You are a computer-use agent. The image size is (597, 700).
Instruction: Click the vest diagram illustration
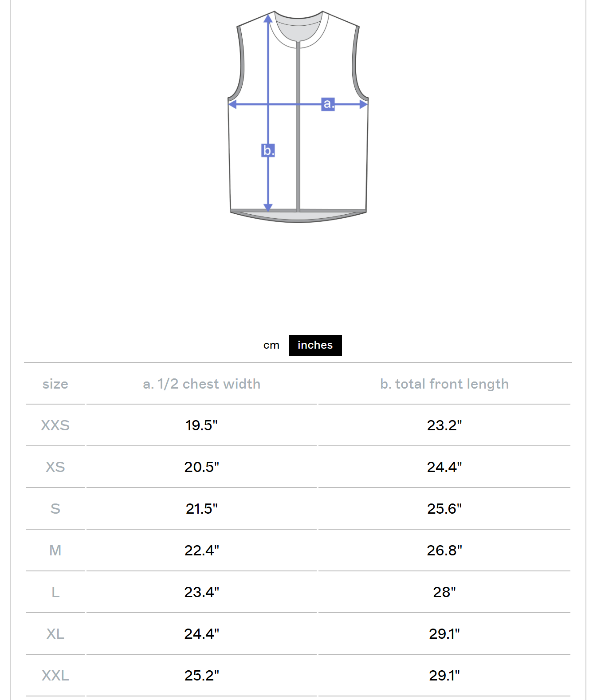[x=297, y=115]
